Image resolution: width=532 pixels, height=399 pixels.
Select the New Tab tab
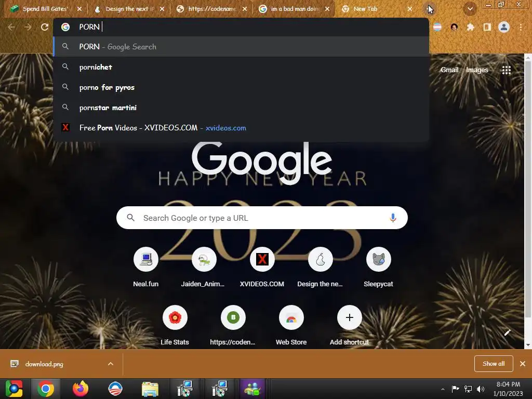click(x=377, y=9)
